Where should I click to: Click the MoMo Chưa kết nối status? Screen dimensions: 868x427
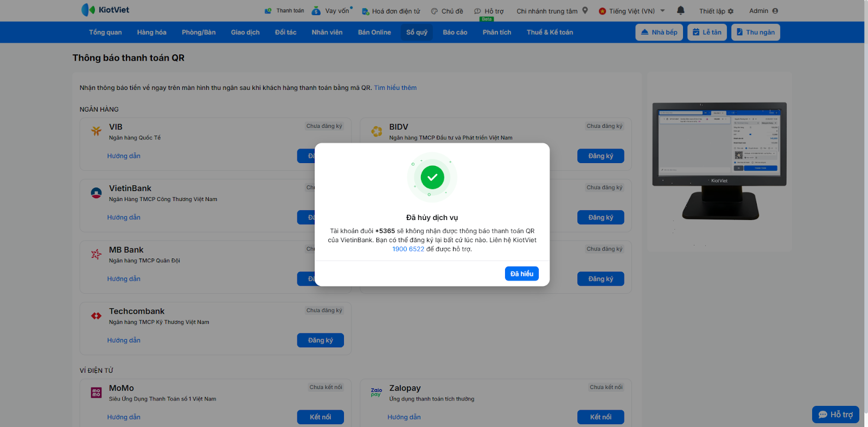pyautogui.click(x=326, y=387)
